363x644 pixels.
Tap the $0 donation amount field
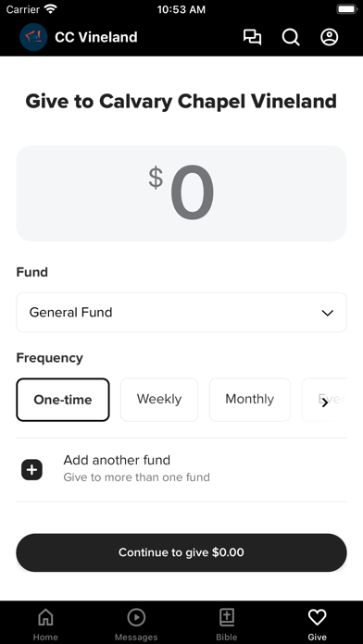coord(181,193)
